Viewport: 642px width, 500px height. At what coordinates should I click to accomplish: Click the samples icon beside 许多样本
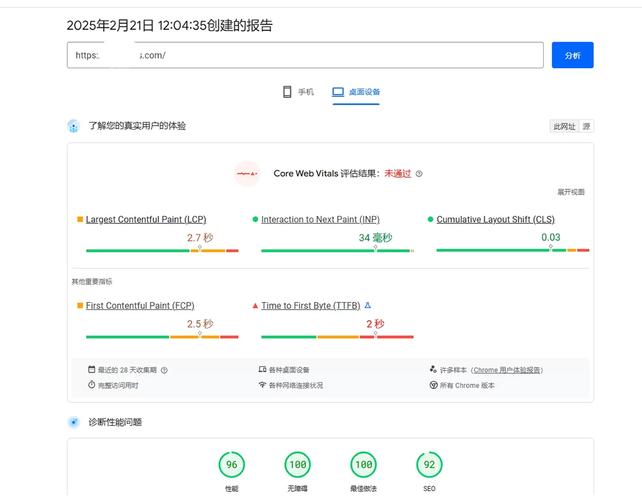click(x=433, y=369)
